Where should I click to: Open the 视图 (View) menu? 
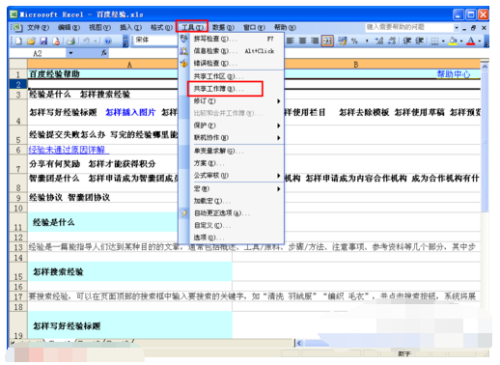[x=100, y=27]
